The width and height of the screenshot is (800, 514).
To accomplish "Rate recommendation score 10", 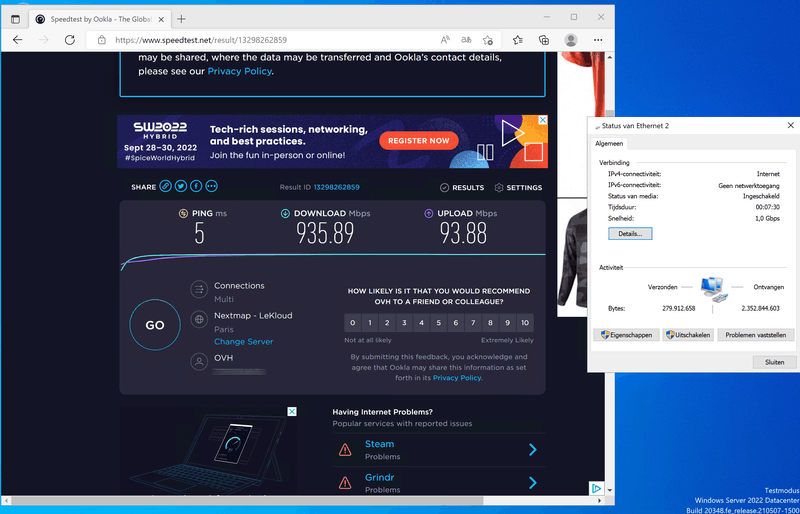I will coord(525,323).
